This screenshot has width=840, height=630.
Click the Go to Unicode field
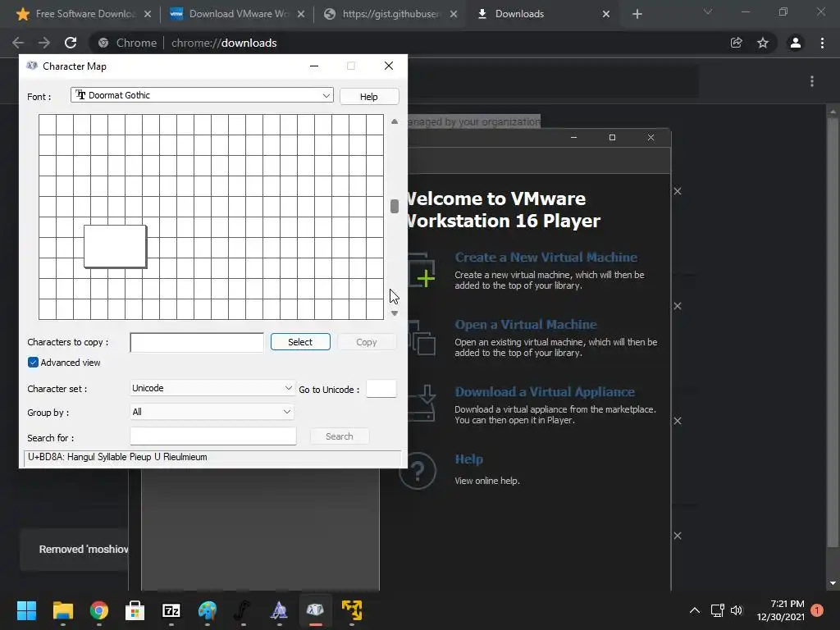pyautogui.click(x=381, y=389)
